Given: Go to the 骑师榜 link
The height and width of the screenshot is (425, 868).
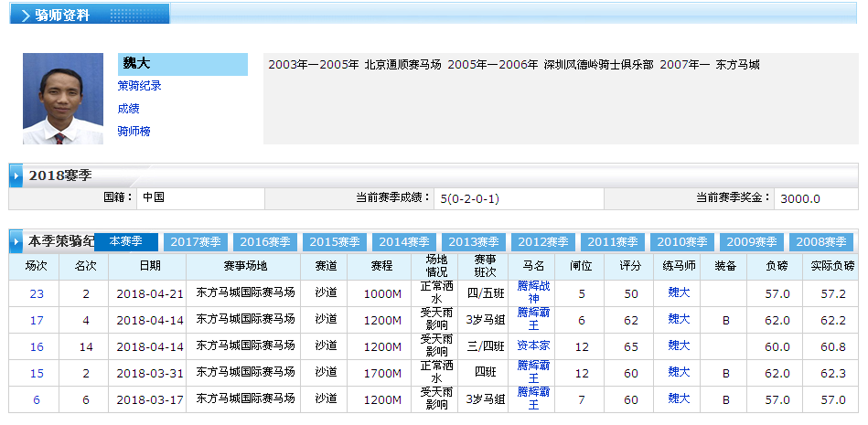Looking at the screenshot, I should (134, 132).
